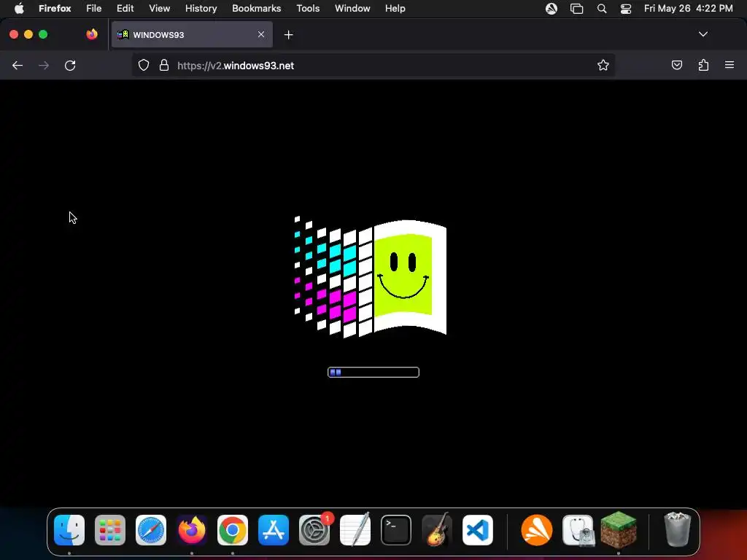Expand the list all tabs chevron
Viewport: 747px width, 560px height.
click(x=703, y=34)
